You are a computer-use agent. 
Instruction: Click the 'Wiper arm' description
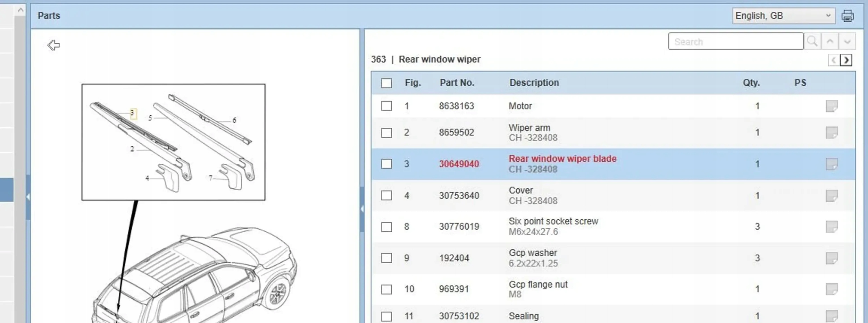(529, 128)
